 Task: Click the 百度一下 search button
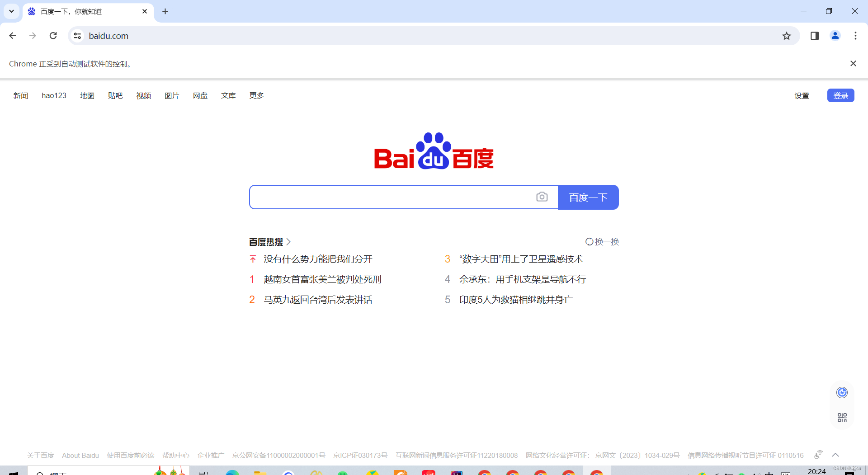pos(588,197)
